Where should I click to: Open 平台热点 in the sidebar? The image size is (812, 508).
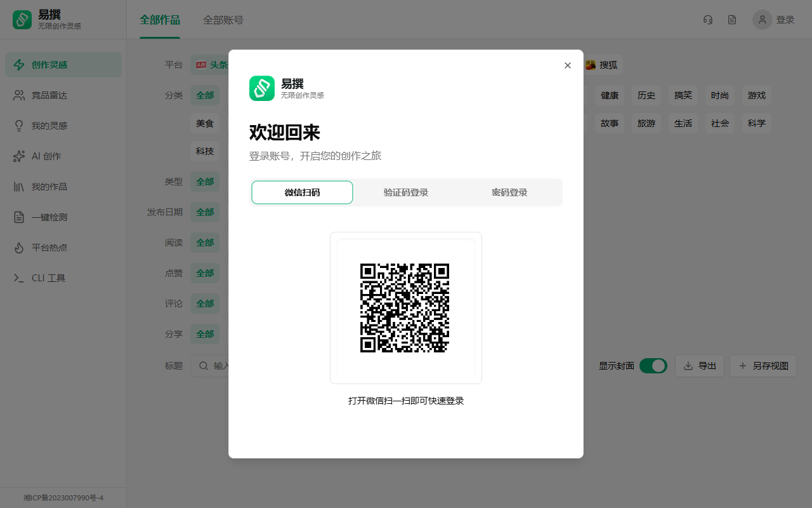tap(63, 248)
